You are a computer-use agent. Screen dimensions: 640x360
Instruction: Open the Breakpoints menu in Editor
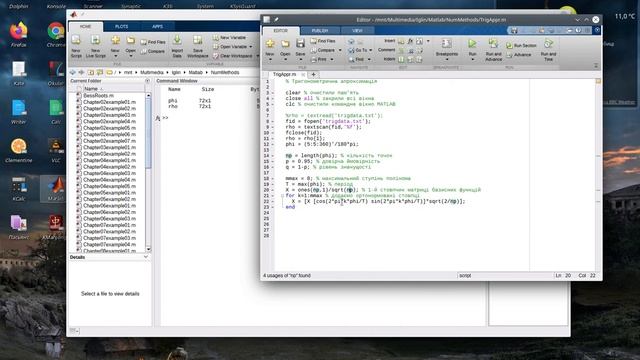(x=447, y=50)
